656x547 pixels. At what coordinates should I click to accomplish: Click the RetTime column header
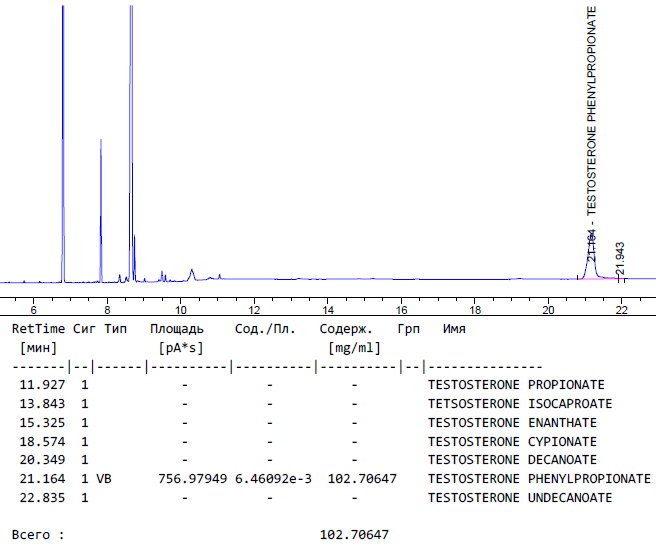coord(38,329)
